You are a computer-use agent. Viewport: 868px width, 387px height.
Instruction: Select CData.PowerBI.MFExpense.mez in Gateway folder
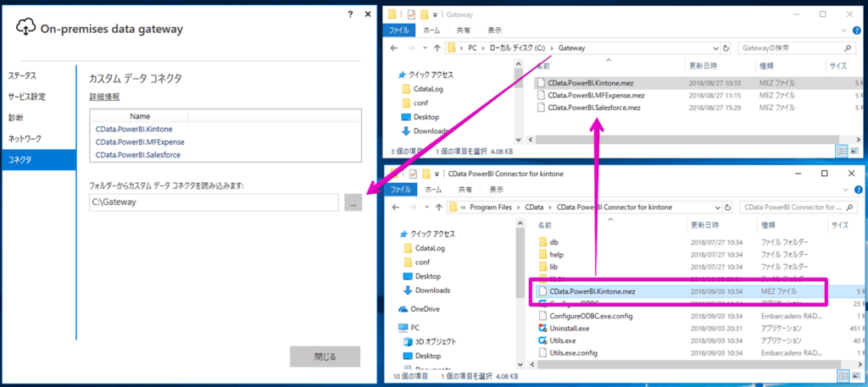(596, 95)
